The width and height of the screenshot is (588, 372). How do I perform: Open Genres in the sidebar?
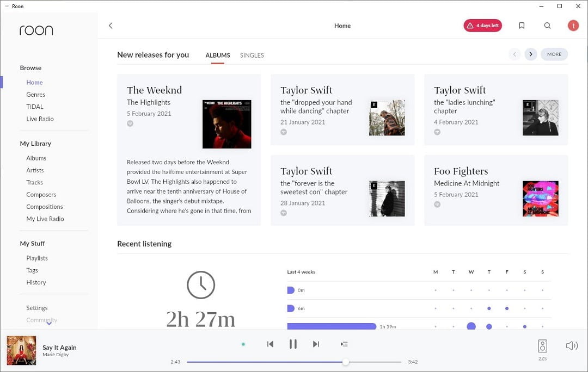coord(35,95)
